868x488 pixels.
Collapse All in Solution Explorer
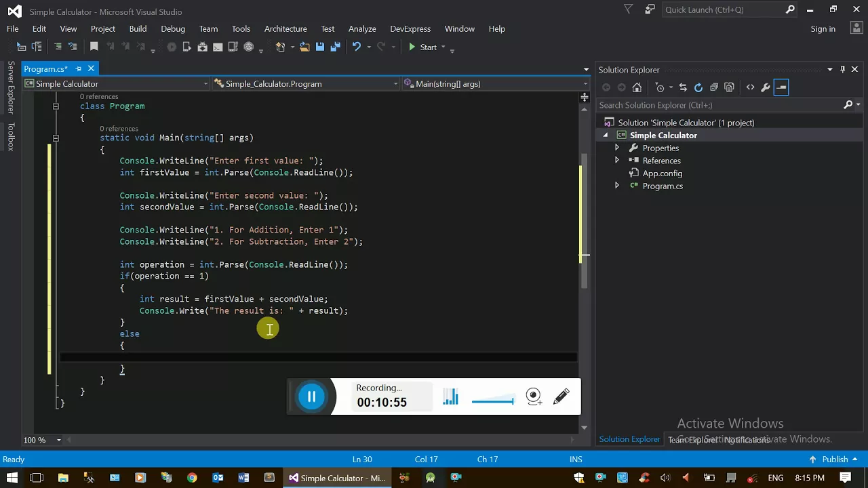click(x=714, y=87)
